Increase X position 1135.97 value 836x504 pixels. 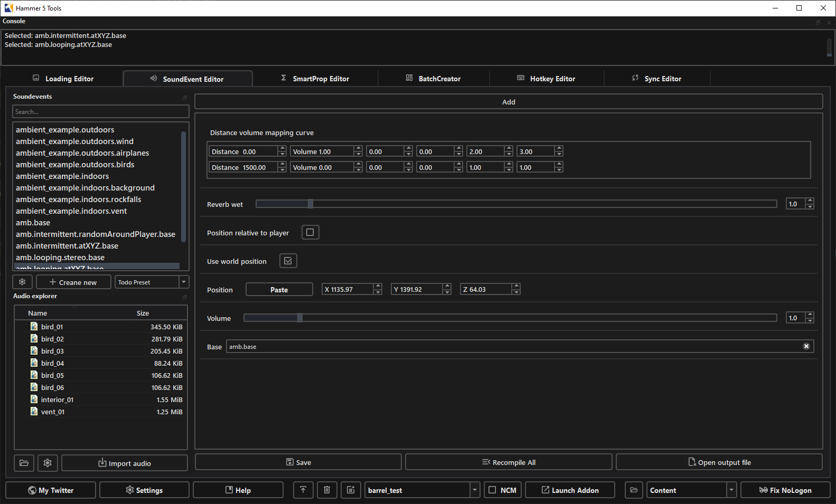[378, 286]
